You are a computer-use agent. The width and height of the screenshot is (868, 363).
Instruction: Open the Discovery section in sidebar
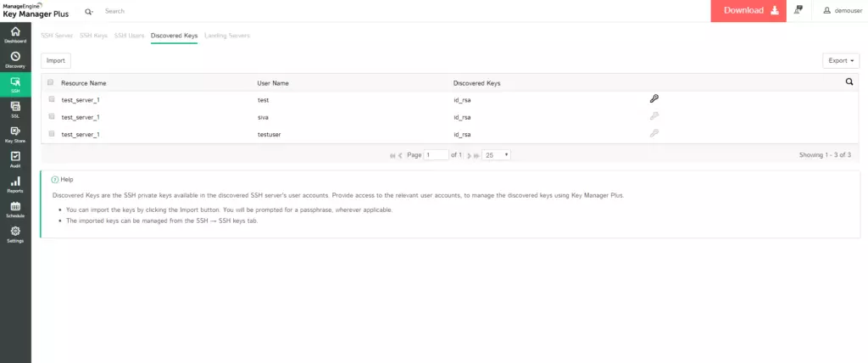15,59
